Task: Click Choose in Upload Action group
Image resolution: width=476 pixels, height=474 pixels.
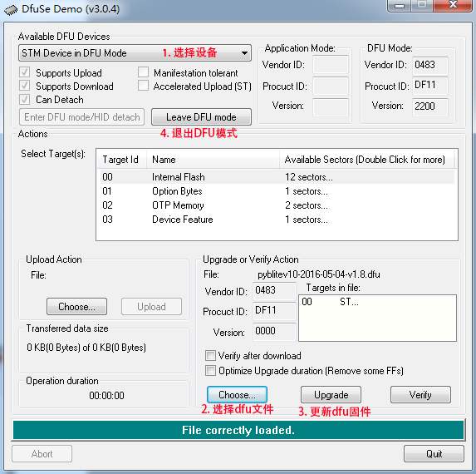Action: pos(76,307)
